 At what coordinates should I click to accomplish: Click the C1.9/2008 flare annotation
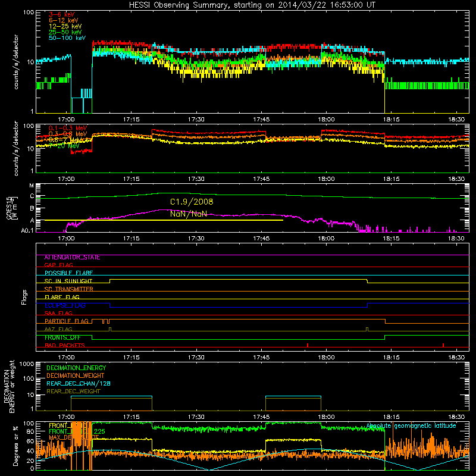pos(192,202)
